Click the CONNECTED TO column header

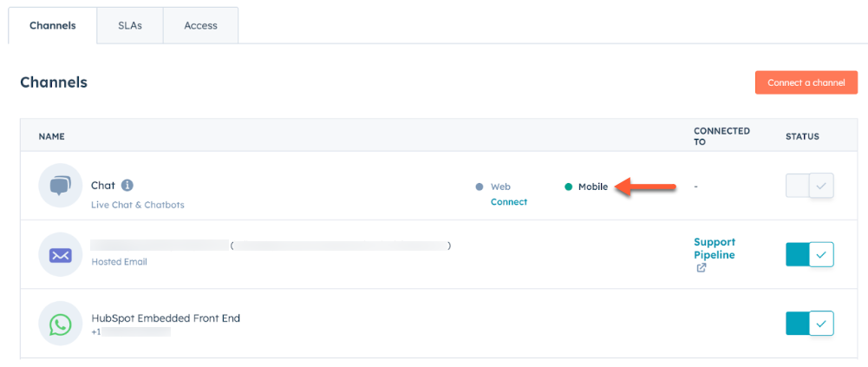coord(721,136)
